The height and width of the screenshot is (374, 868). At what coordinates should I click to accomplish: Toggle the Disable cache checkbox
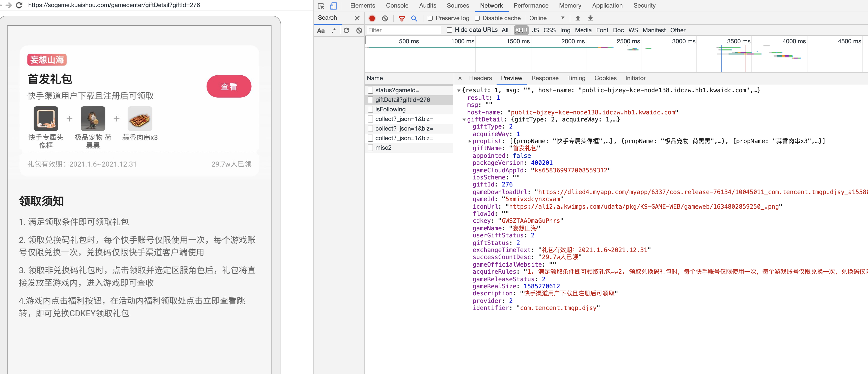click(477, 18)
